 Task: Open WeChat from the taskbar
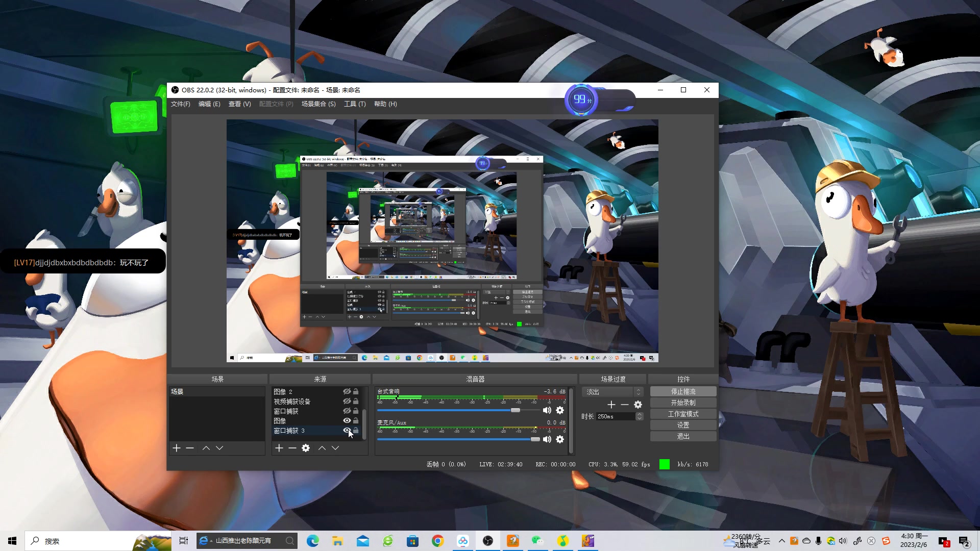[x=537, y=541]
